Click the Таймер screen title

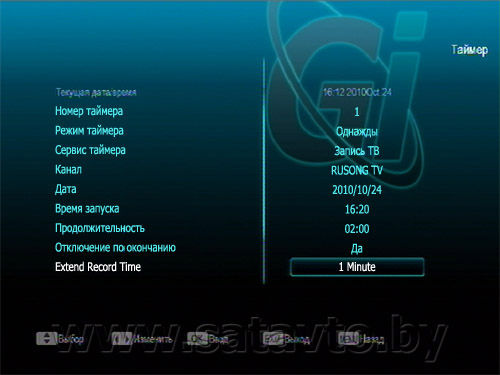tap(470, 50)
